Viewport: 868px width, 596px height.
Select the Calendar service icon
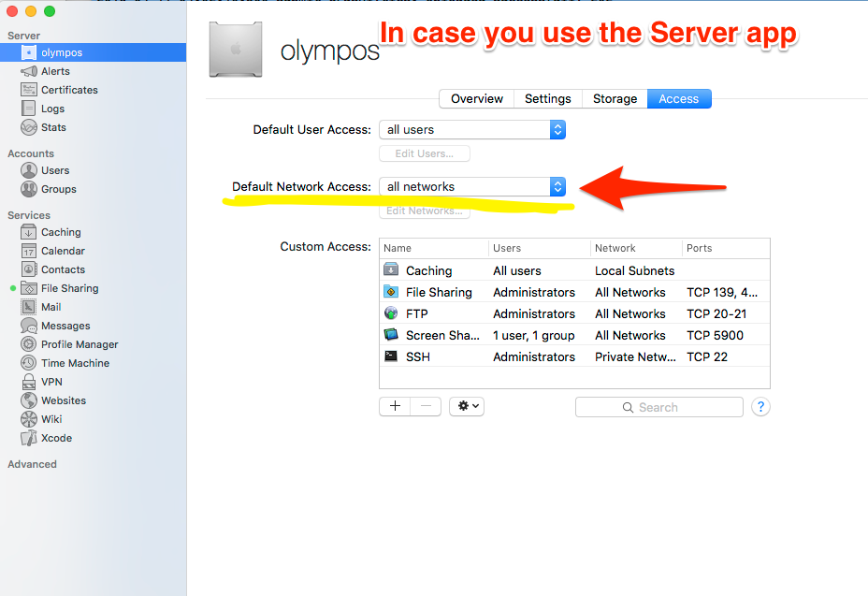[29, 251]
